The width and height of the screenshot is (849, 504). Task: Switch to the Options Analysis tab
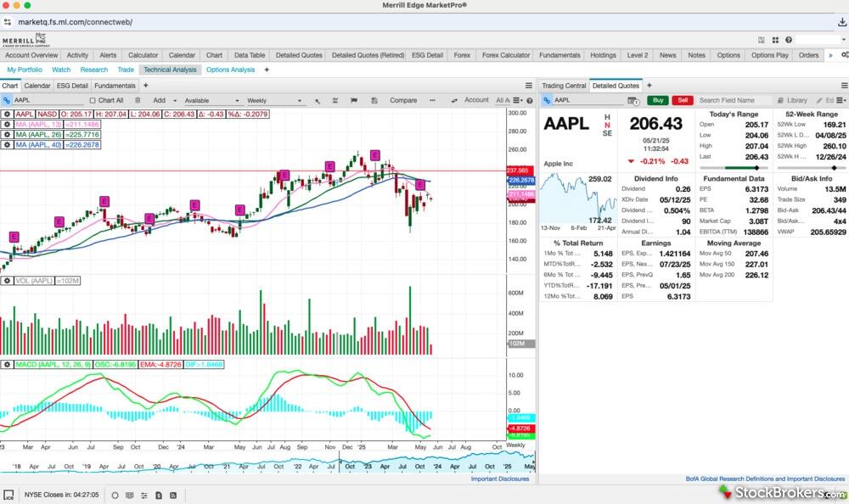click(x=230, y=70)
